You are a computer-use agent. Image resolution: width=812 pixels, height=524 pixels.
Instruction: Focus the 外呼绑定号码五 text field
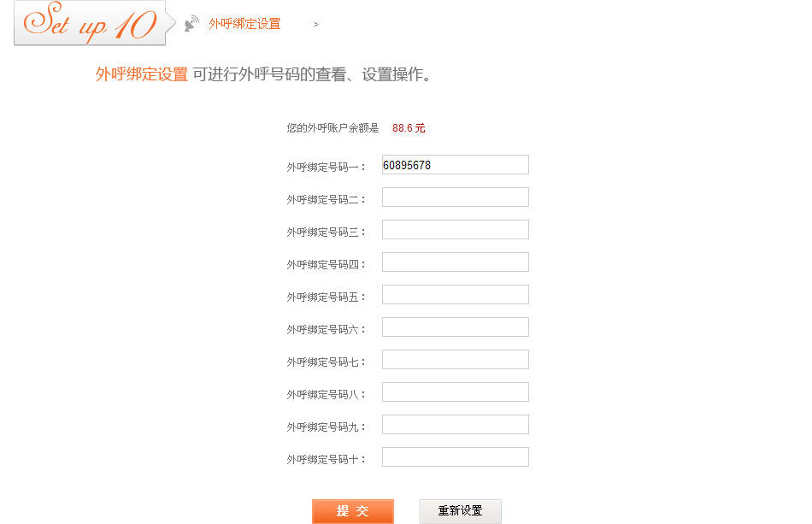point(455,295)
